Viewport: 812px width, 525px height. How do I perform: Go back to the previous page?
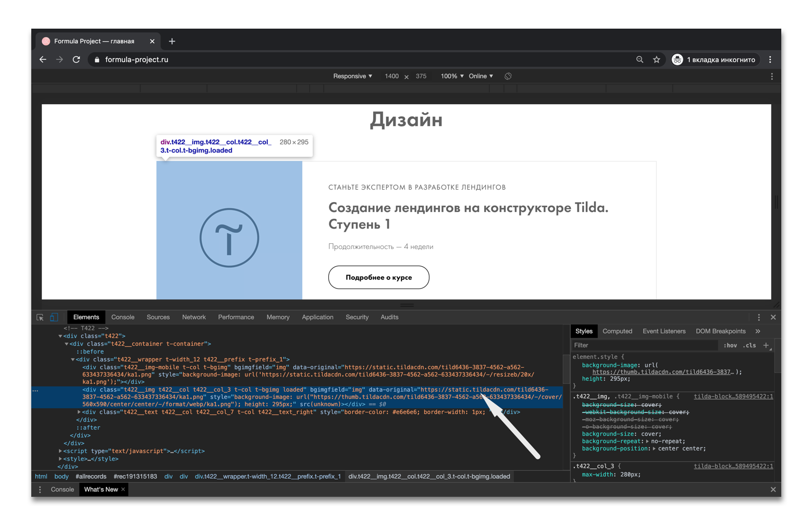[43, 59]
